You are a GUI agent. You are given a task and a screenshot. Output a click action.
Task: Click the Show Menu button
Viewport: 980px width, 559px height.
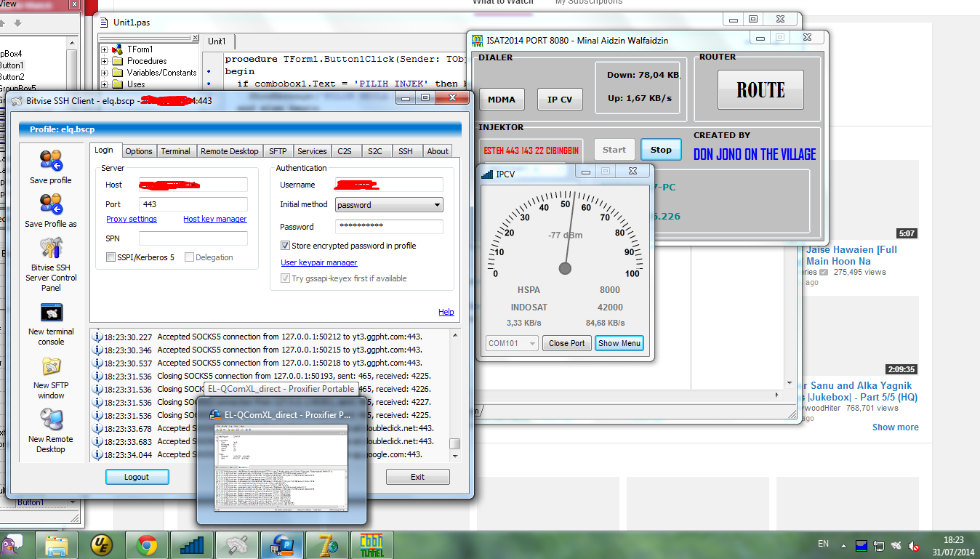pos(619,343)
